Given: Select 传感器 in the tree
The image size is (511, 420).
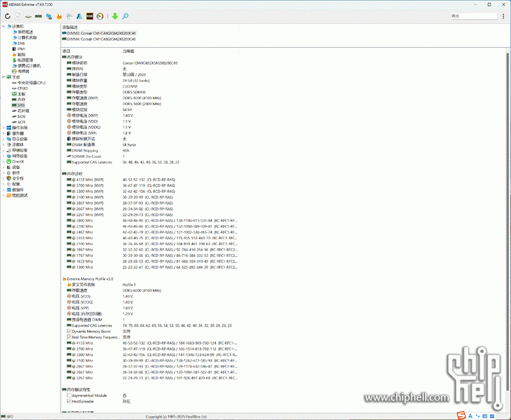Looking at the screenshot, I should (x=23, y=72).
